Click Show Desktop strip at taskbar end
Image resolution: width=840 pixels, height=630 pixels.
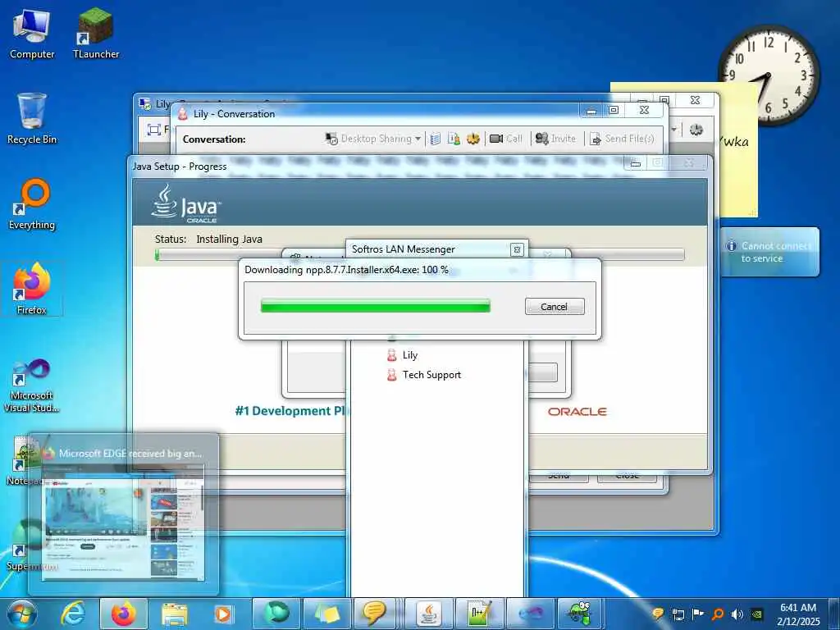[834, 614]
